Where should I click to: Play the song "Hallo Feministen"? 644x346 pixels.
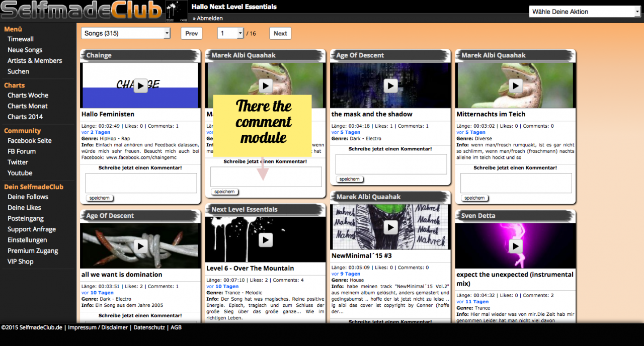tap(141, 86)
